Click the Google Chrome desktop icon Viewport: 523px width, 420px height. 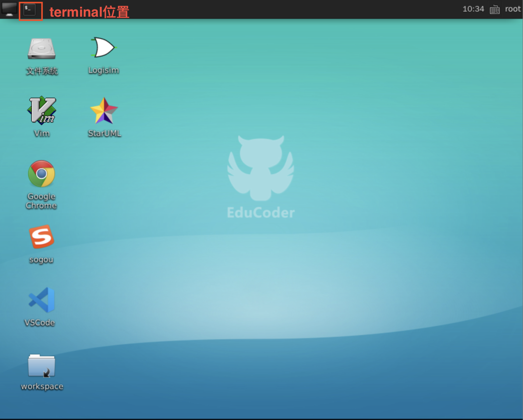pos(42,174)
